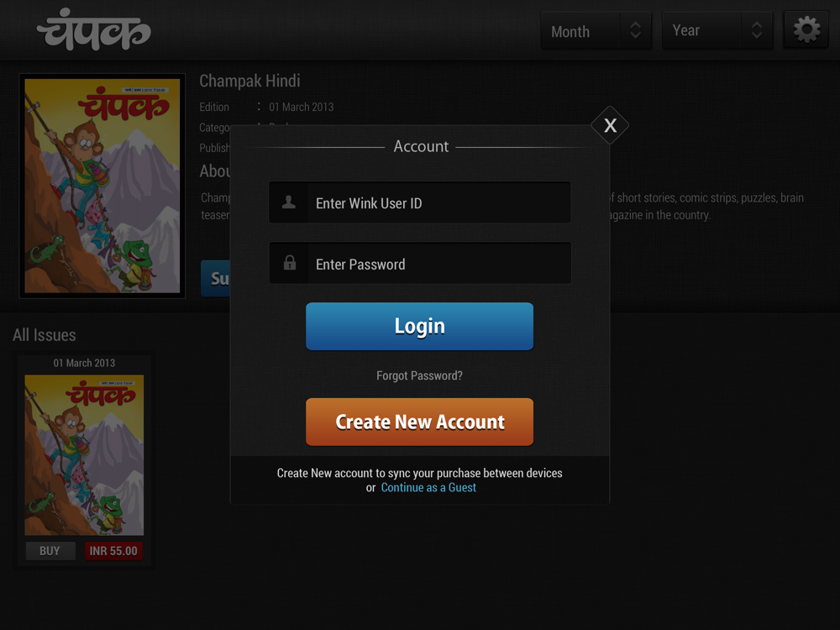Image resolution: width=840 pixels, height=630 pixels.
Task: Open the 01 March 2013 issue thumbnail
Action: (84, 454)
